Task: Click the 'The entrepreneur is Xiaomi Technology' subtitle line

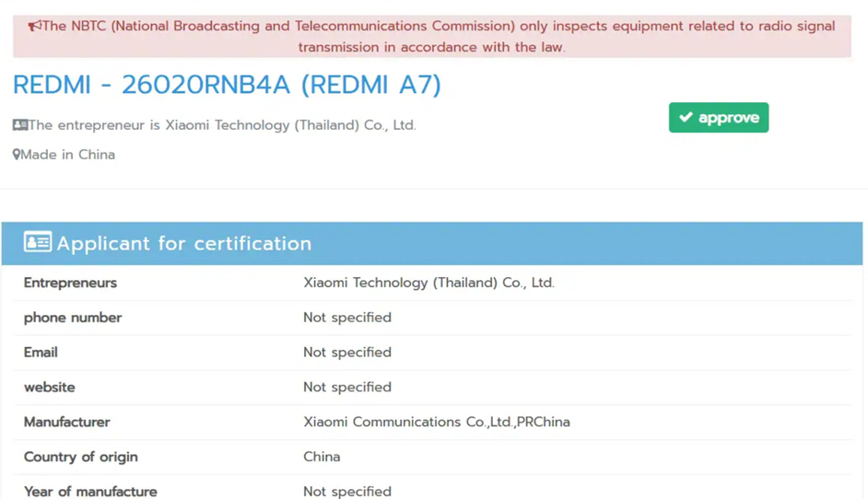Action: [x=221, y=125]
